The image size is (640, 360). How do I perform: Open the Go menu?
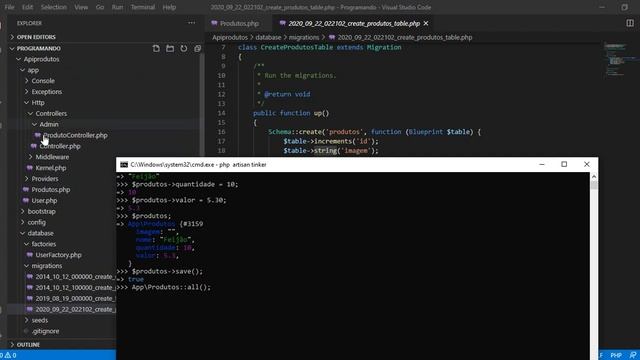tap(100, 7)
